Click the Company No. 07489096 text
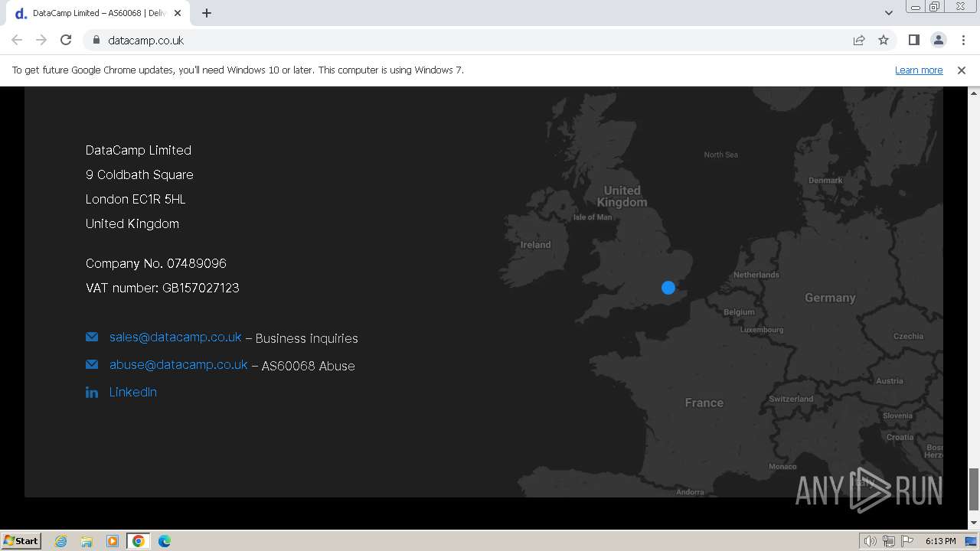The height and width of the screenshot is (551, 980). click(156, 263)
